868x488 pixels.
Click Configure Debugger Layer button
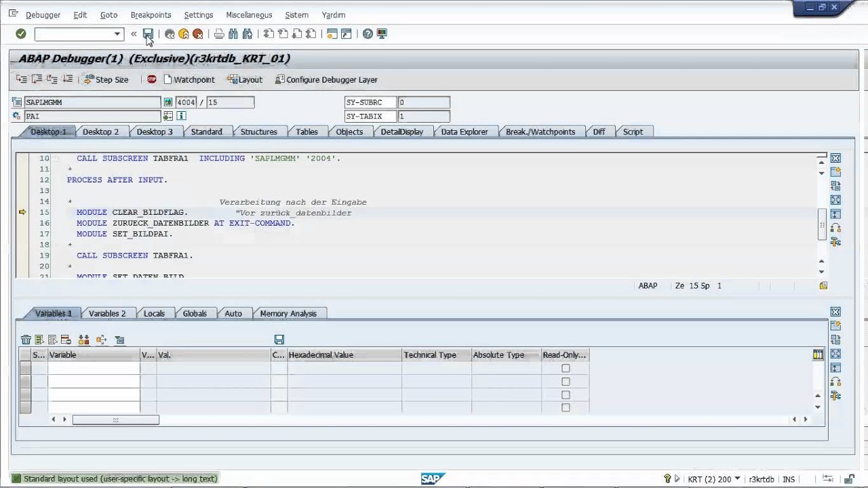[x=326, y=79]
